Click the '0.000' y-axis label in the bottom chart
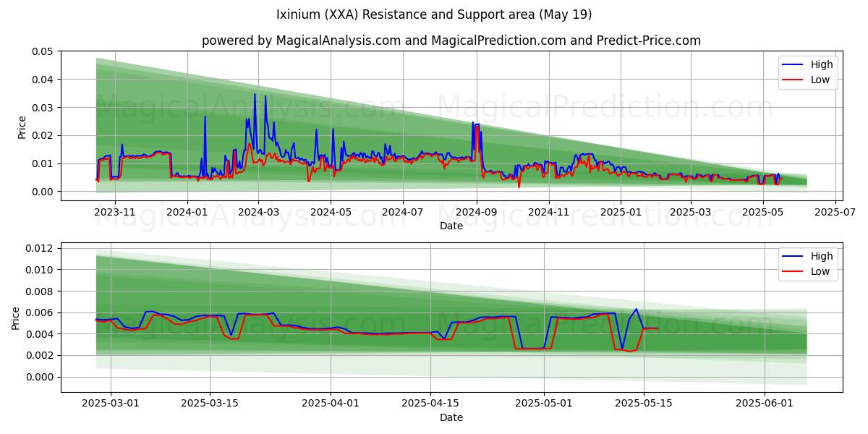The image size is (868, 434). (40, 377)
